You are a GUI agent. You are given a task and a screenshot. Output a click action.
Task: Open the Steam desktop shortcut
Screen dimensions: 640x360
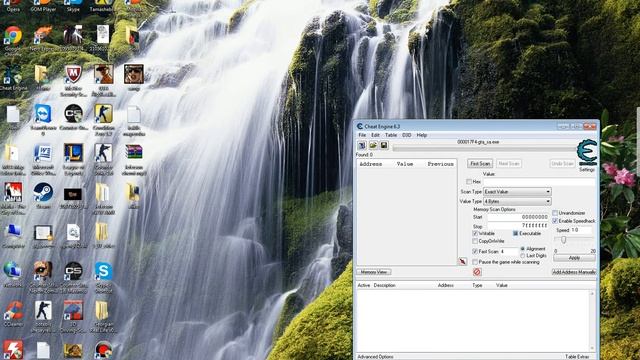tap(43, 192)
